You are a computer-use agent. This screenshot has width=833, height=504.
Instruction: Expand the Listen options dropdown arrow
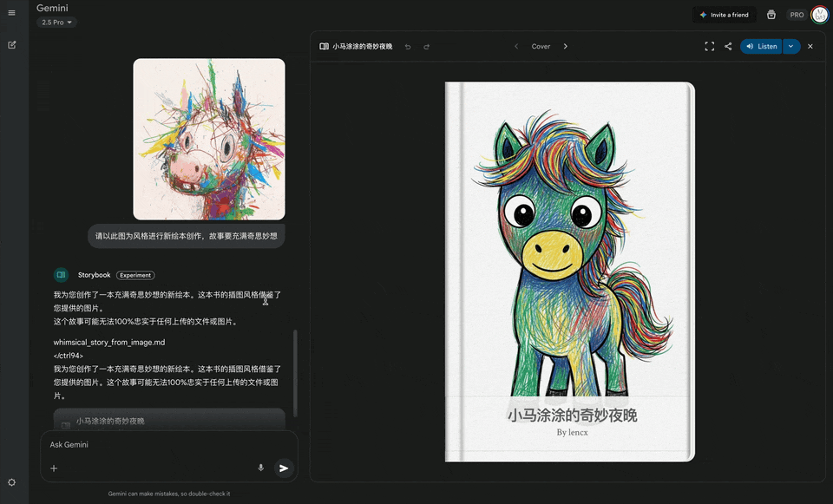tap(791, 46)
